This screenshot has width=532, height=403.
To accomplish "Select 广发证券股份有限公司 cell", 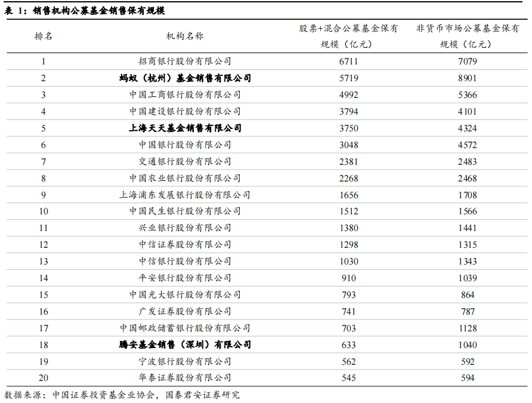I will pos(185,311).
